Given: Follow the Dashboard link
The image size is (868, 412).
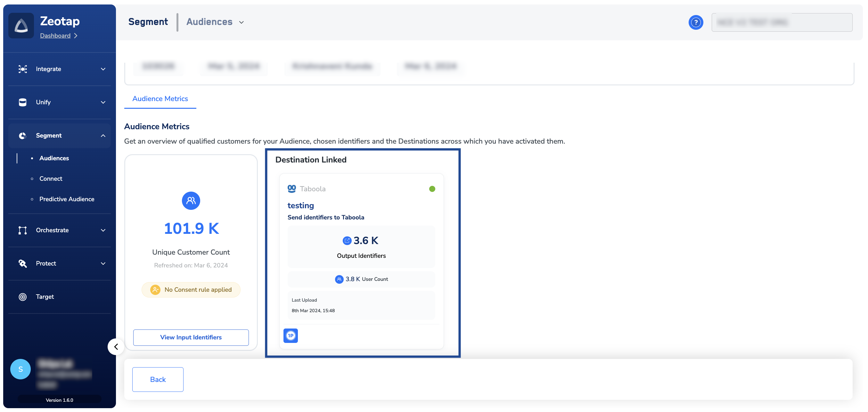Looking at the screenshot, I should (x=55, y=36).
